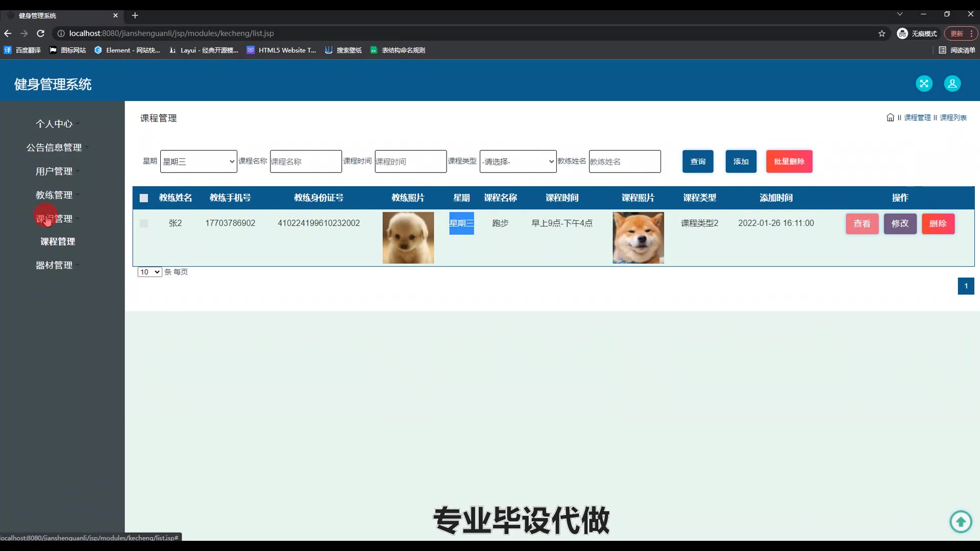Change the rows-per-page dropdown showing 10
The height and width of the screenshot is (551, 980).
149,272
